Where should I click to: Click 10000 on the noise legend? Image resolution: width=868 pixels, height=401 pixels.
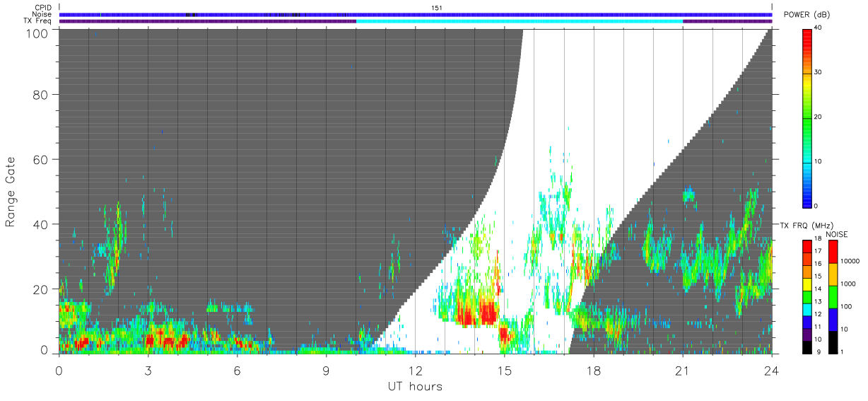pyautogui.click(x=850, y=262)
